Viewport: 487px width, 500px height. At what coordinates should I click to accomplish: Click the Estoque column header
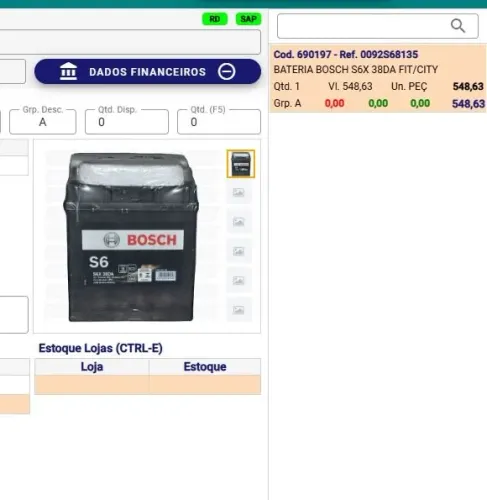205,367
